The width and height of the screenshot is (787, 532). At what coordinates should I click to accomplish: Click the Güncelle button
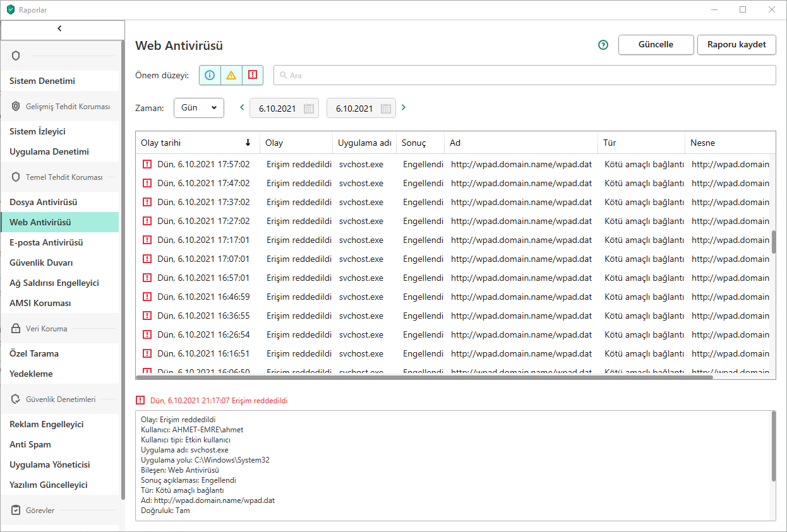tap(656, 45)
